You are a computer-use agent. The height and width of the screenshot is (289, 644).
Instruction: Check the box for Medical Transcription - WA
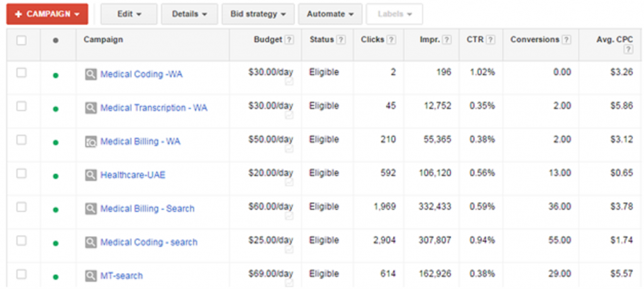click(21, 106)
